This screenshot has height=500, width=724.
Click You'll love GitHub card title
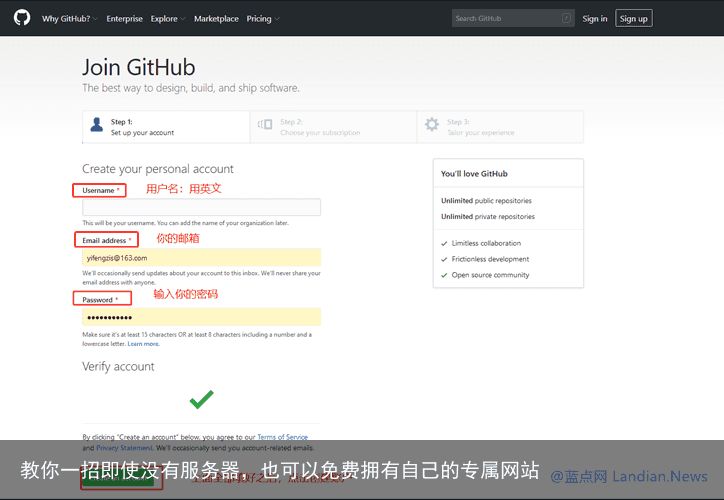(x=474, y=174)
